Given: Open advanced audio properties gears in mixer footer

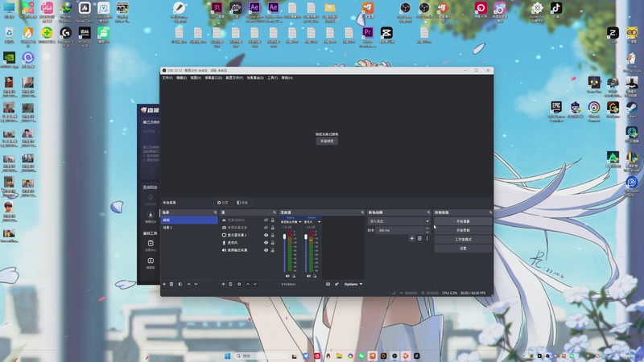Looking at the screenshot, I should click(336, 284).
